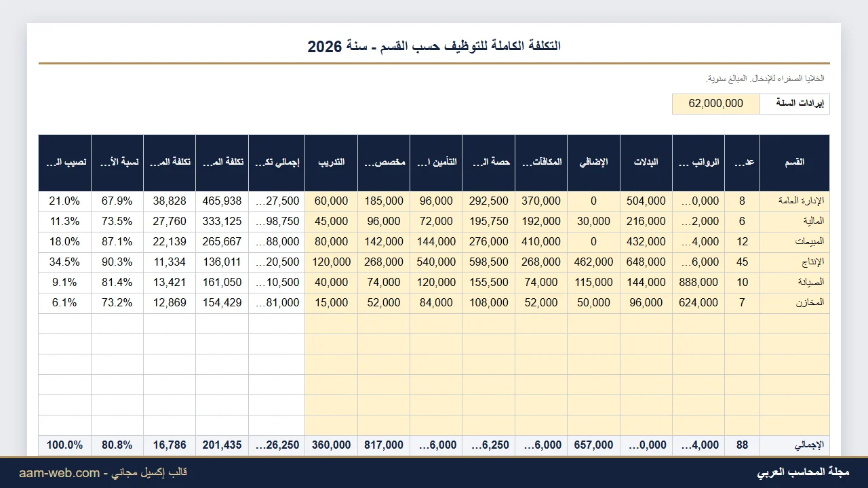Click total training value 360,000

click(331, 445)
